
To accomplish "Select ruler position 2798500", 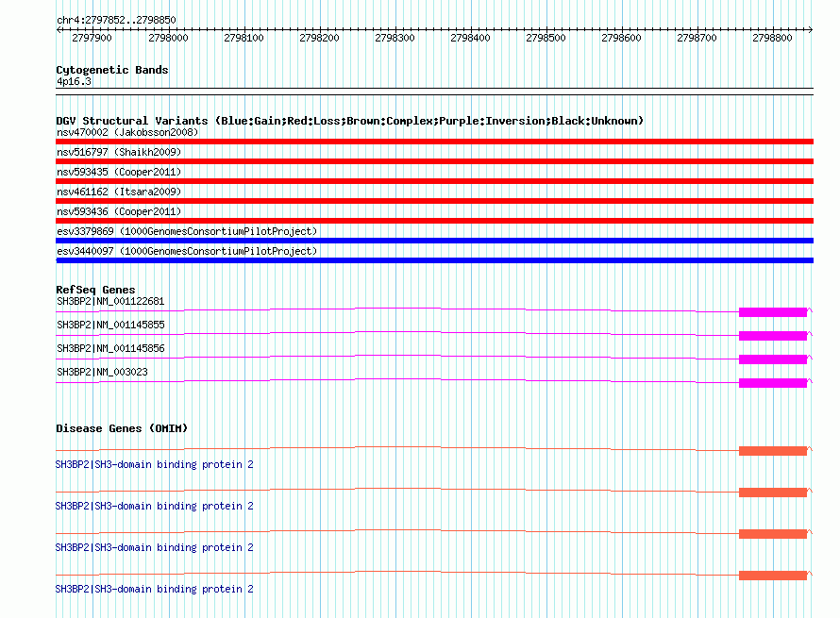I will point(546,38).
